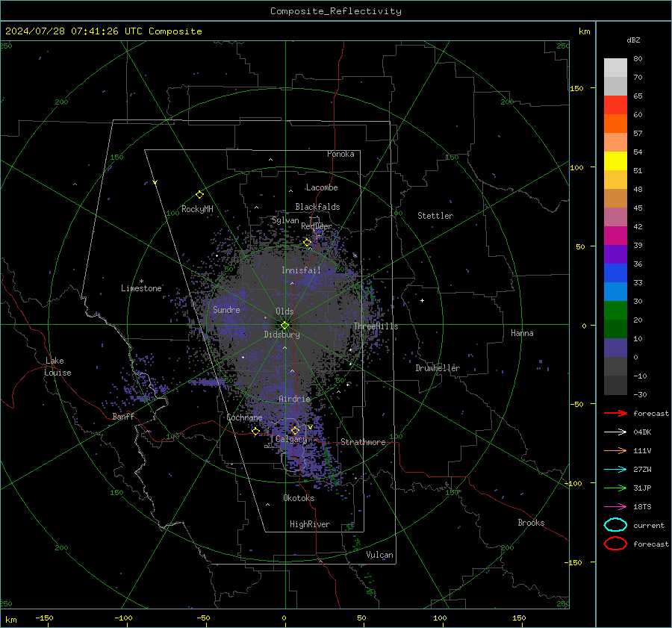Click the white plus marker west of Hanna
The height and width of the screenshot is (628, 672).
[422, 300]
